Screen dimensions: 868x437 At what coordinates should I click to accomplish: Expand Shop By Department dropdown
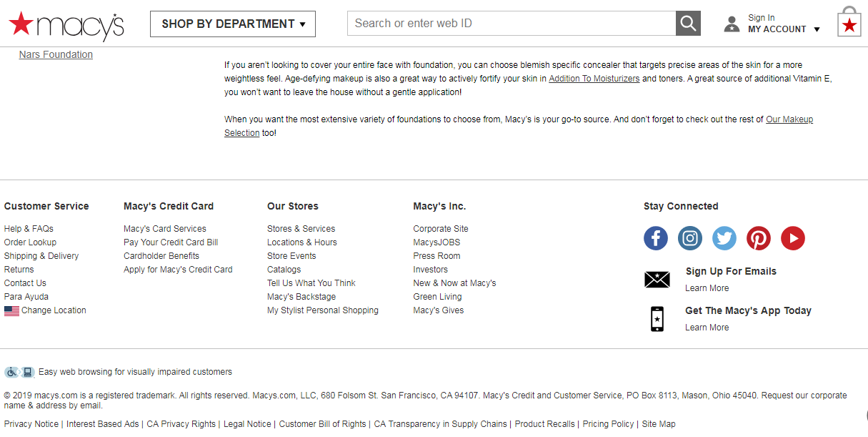[x=233, y=24]
